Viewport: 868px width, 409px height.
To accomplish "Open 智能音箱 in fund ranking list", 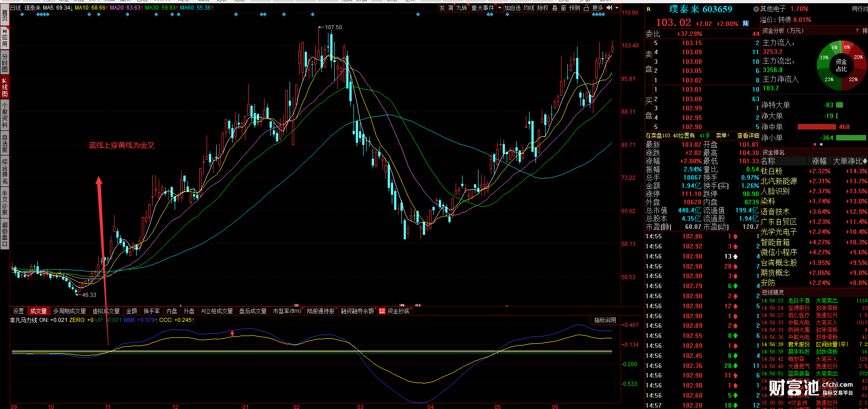I will (x=775, y=242).
